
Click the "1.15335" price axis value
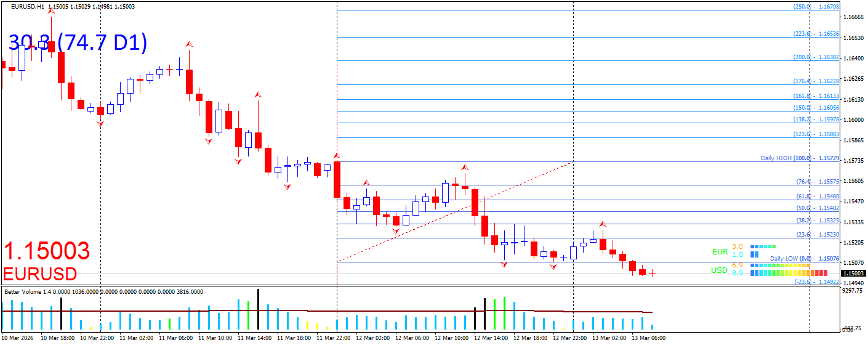coord(855,222)
